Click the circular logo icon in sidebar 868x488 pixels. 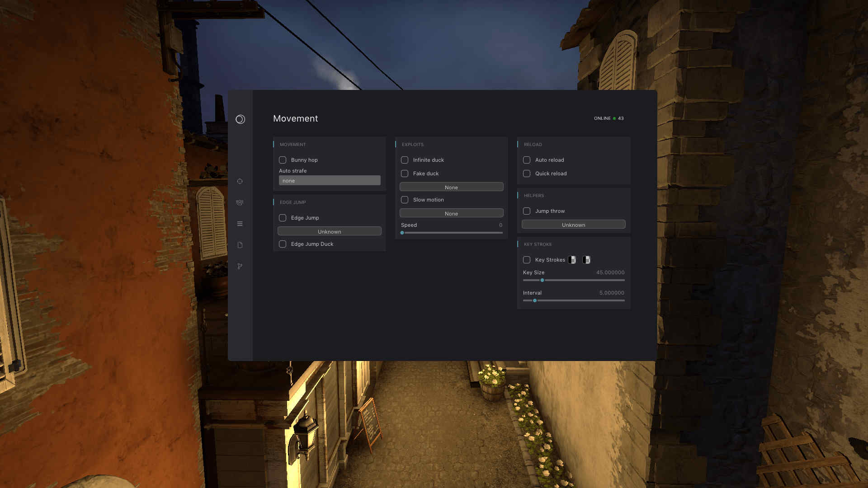[240, 119]
